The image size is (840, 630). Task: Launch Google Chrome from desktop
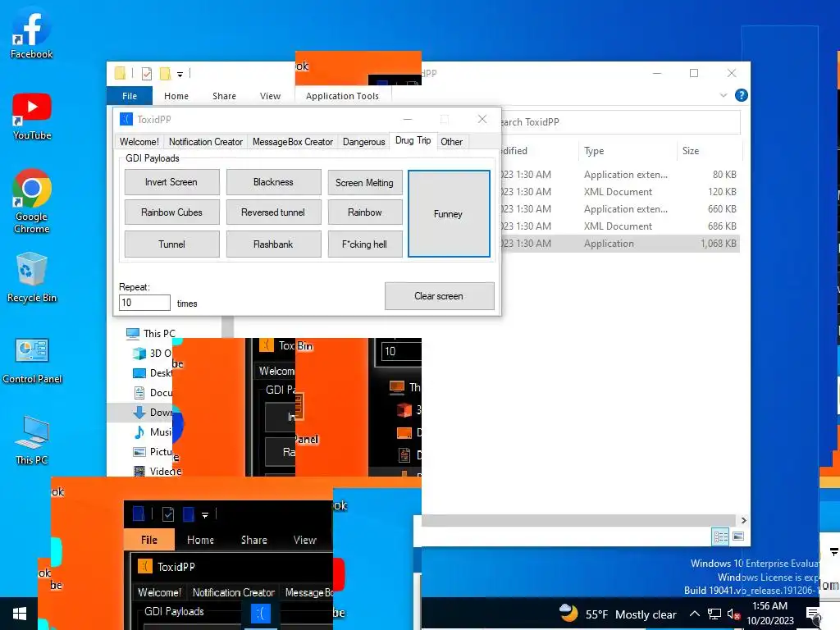pyautogui.click(x=32, y=201)
